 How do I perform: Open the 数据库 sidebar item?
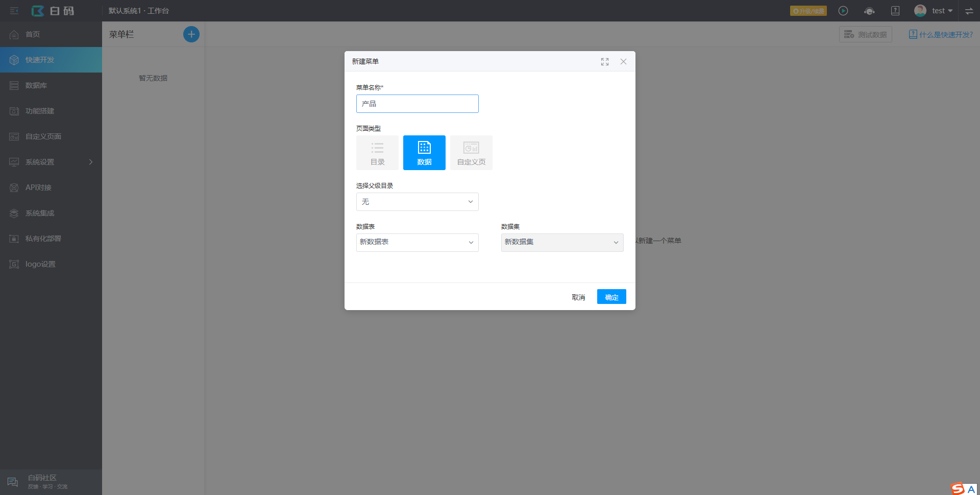click(51, 85)
